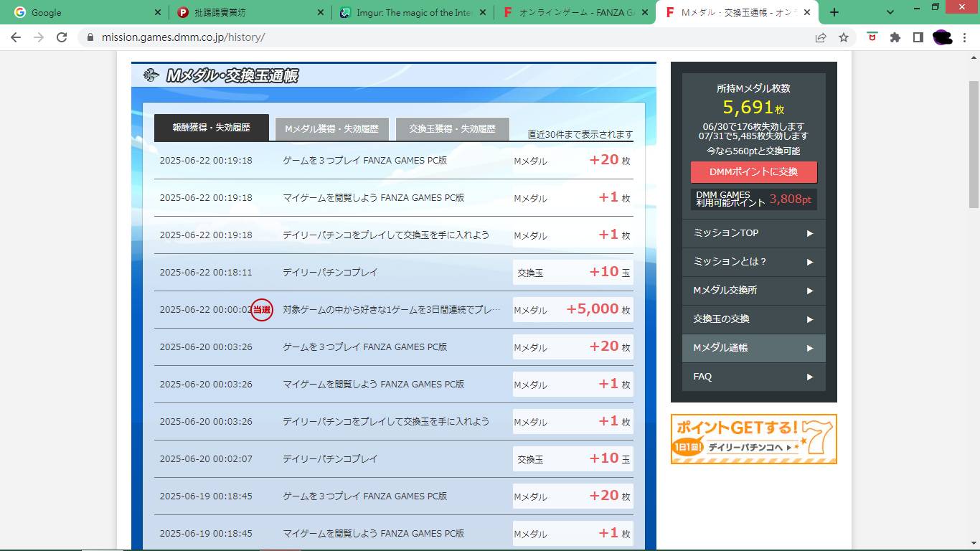Open FAQ in the sidebar
Screen dimensions: 980x551
point(753,377)
